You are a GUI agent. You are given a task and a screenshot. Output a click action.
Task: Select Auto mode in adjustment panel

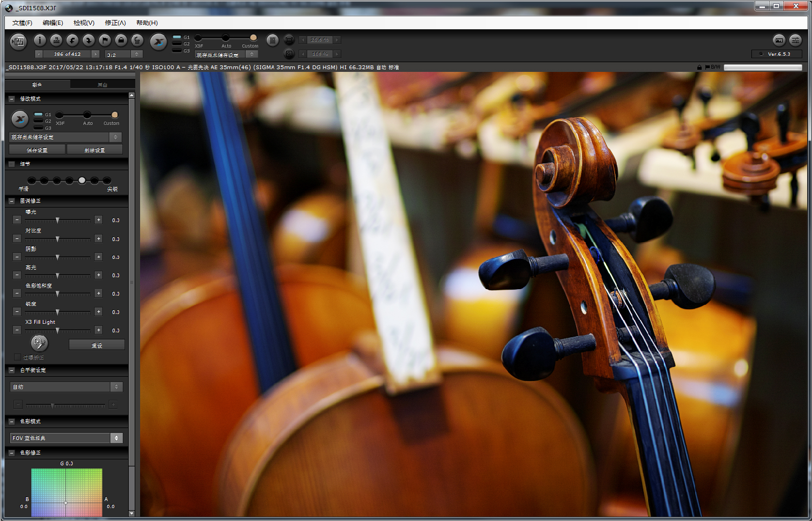tap(87, 115)
